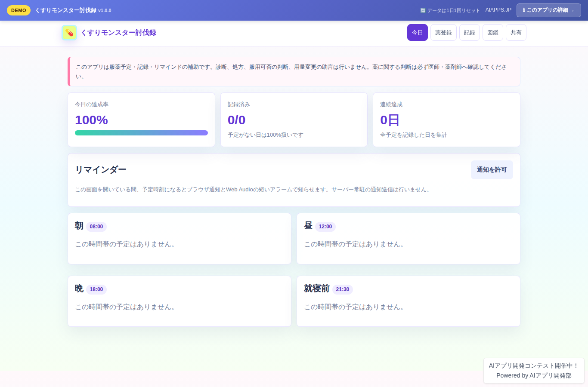
Task: Click the pill app logo icon
Action: click(69, 33)
